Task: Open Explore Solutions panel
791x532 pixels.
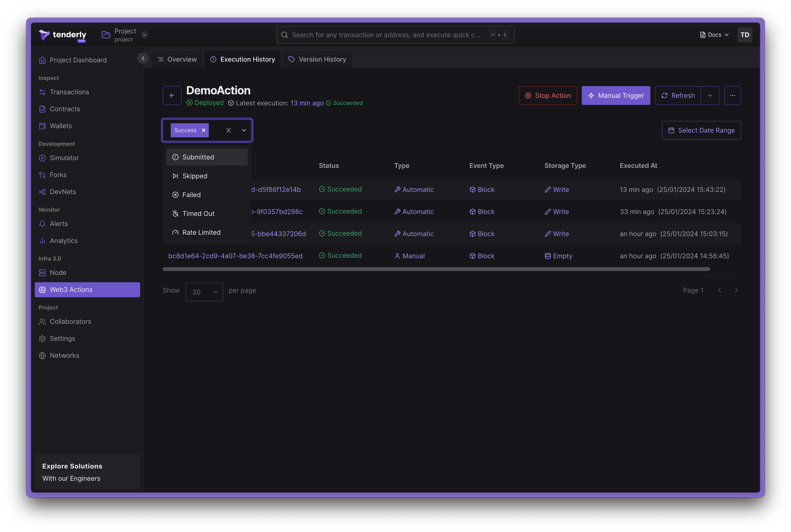Action: 87,472
